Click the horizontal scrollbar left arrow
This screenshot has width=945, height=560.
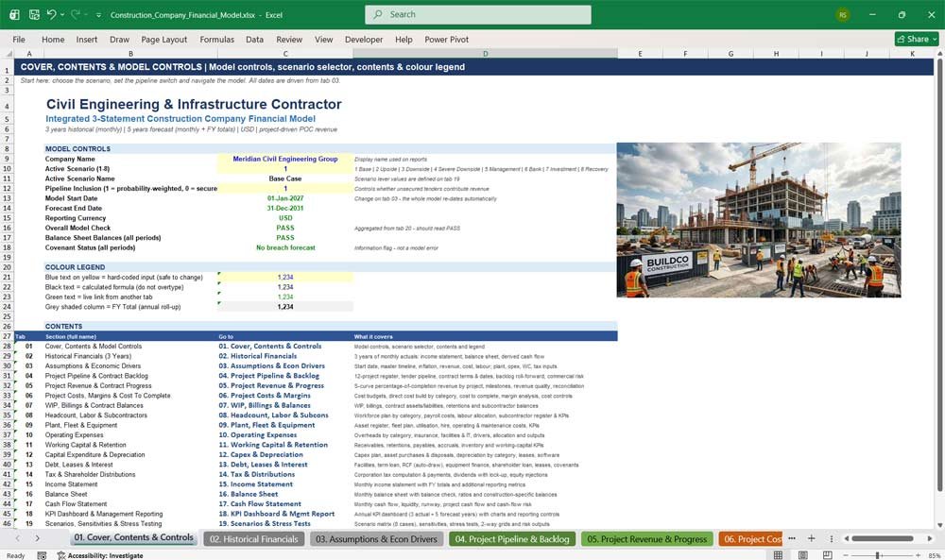pyautogui.click(x=846, y=538)
